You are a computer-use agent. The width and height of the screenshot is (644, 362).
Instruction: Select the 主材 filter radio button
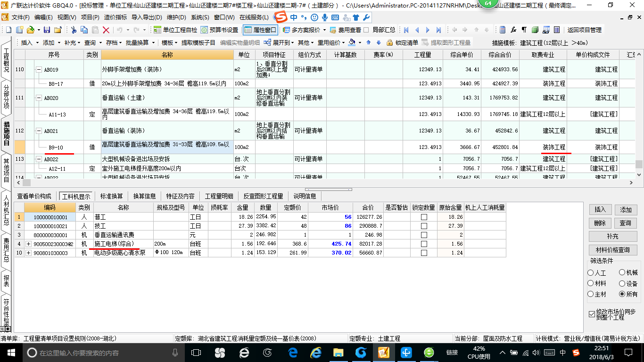point(591,294)
